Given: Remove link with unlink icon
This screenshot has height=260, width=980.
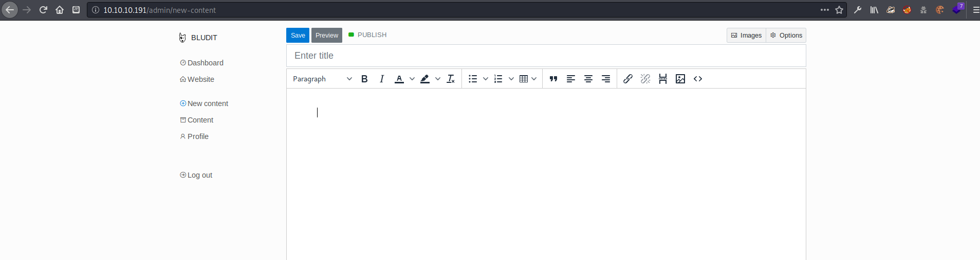Looking at the screenshot, I should [645, 79].
